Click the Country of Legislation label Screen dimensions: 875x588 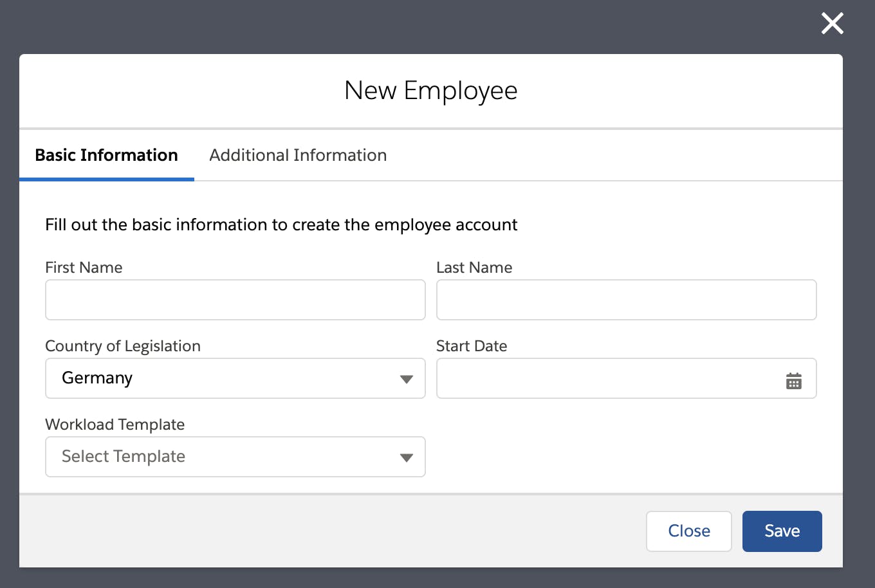123,346
